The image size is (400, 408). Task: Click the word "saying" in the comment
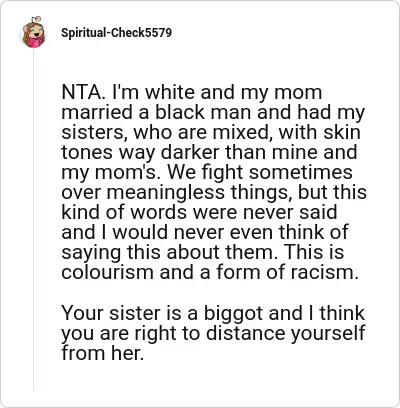pos(91,253)
